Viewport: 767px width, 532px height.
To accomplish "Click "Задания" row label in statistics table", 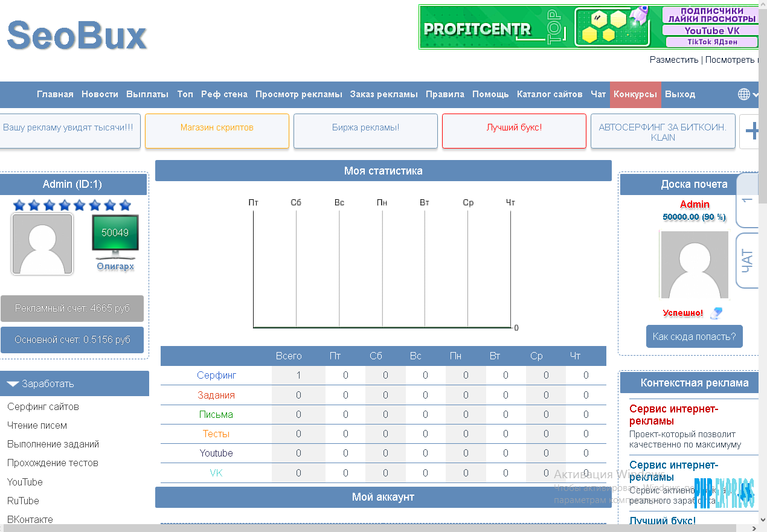I will [x=216, y=395].
